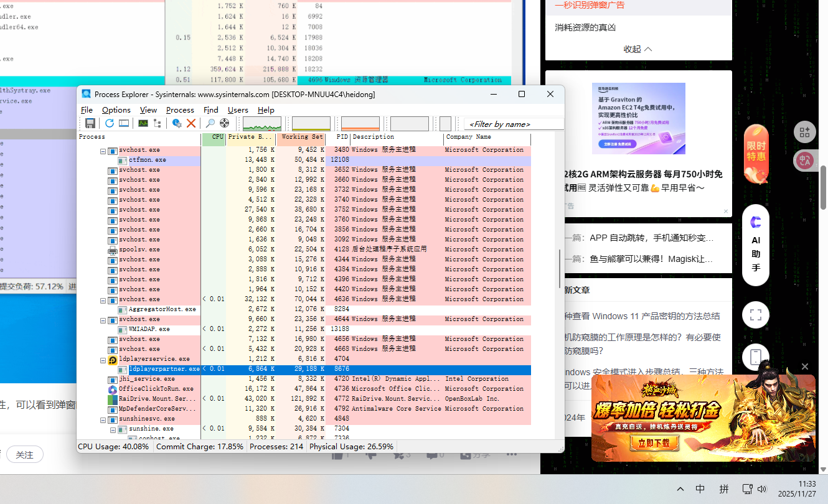Click the volume speaker tray icon
This screenshot has width=828, height=504.
762,489
